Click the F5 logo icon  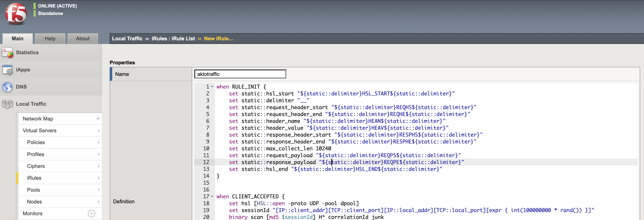tap(16, 14)
